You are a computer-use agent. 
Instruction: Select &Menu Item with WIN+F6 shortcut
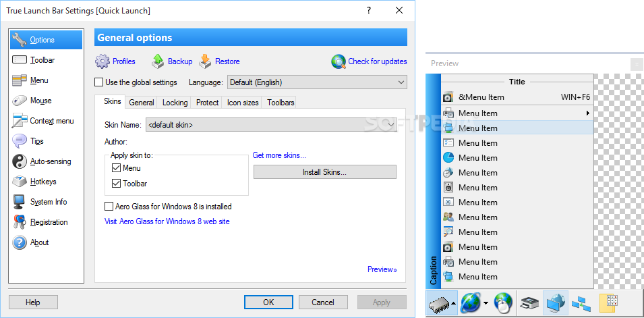(x=517, y=97)
